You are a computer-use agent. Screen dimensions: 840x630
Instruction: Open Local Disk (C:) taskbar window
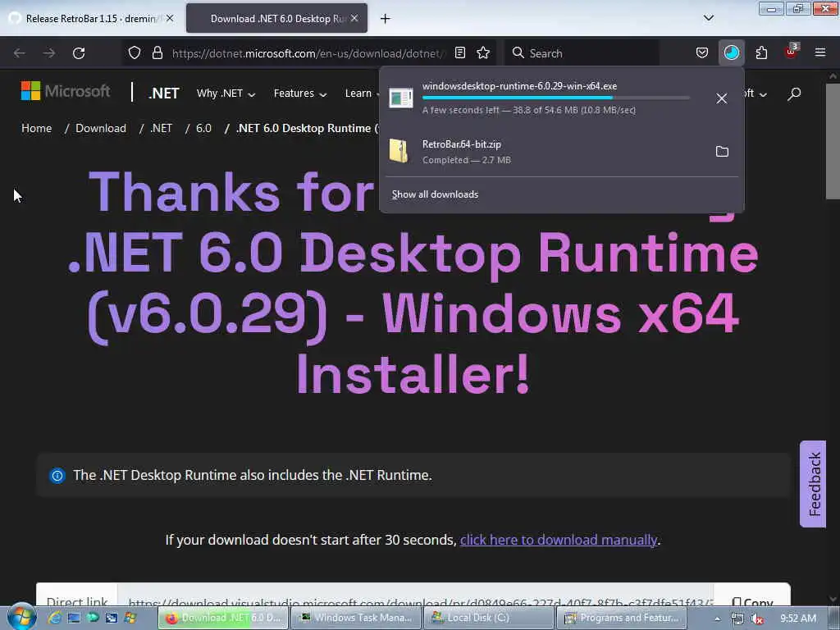tap(489, 618)
